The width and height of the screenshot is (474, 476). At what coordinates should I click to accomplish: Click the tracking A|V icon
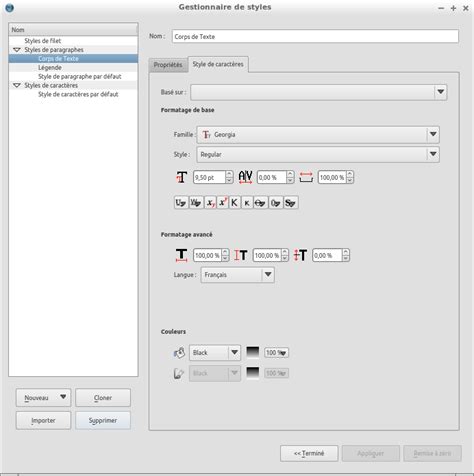click(245, 177)
